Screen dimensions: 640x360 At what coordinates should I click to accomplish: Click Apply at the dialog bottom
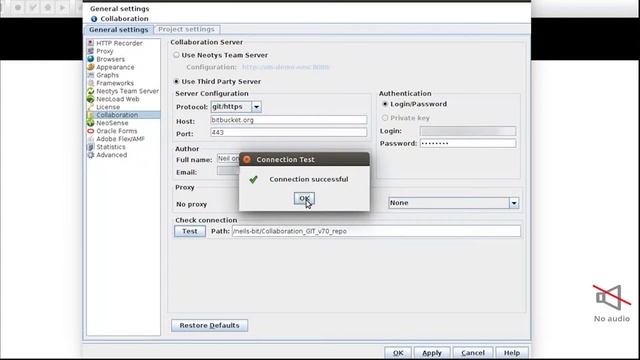click(432, 353)
